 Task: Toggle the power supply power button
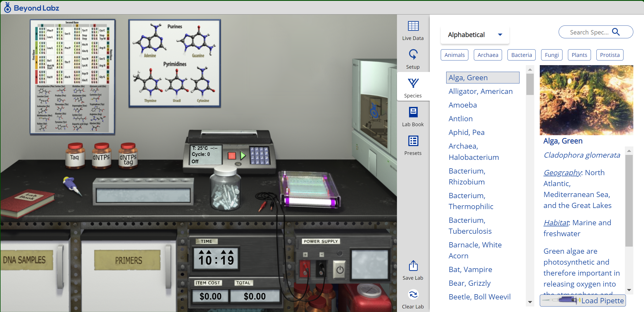pyautogui.click(x=340, y=270)
